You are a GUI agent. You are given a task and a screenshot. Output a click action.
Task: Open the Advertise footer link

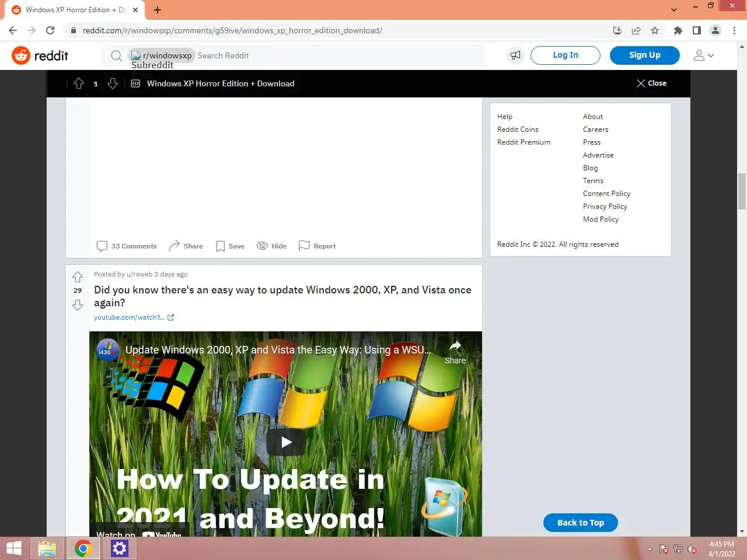[x=598, y=155]
